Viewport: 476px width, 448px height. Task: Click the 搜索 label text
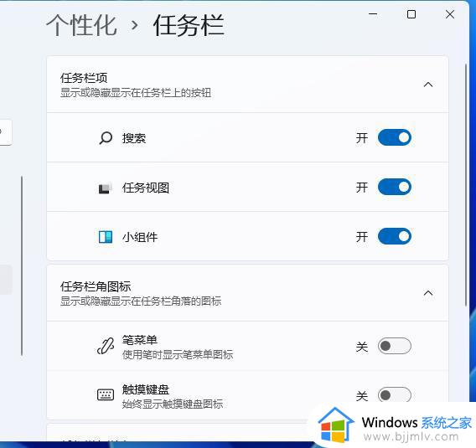pyautogui.click(x=134, y=138)
